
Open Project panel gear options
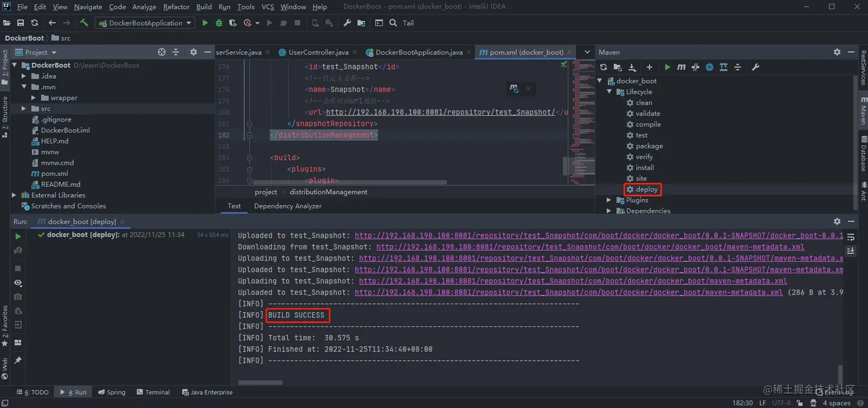(x=193, y=52)
